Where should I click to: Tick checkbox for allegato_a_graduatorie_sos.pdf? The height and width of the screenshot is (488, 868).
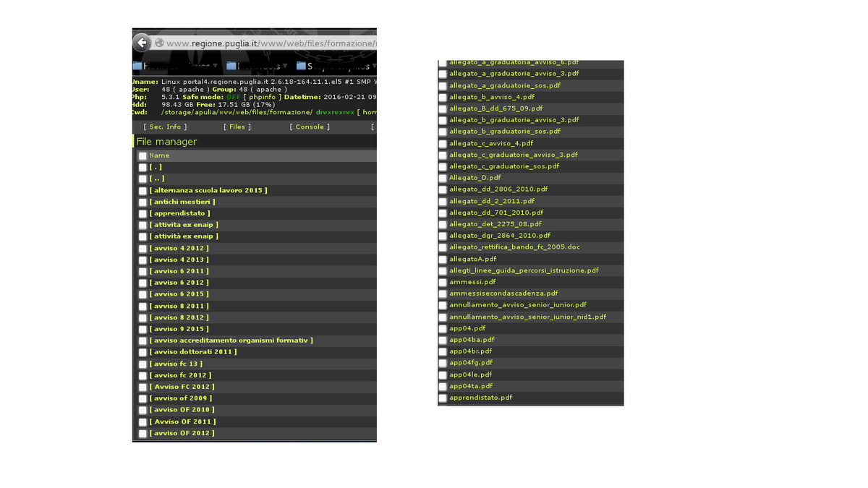(443, 85)
